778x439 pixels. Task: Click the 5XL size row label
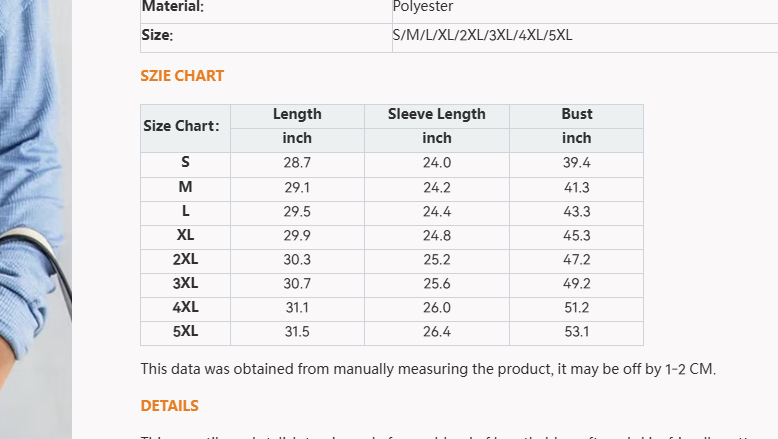[x=185, y=331]
